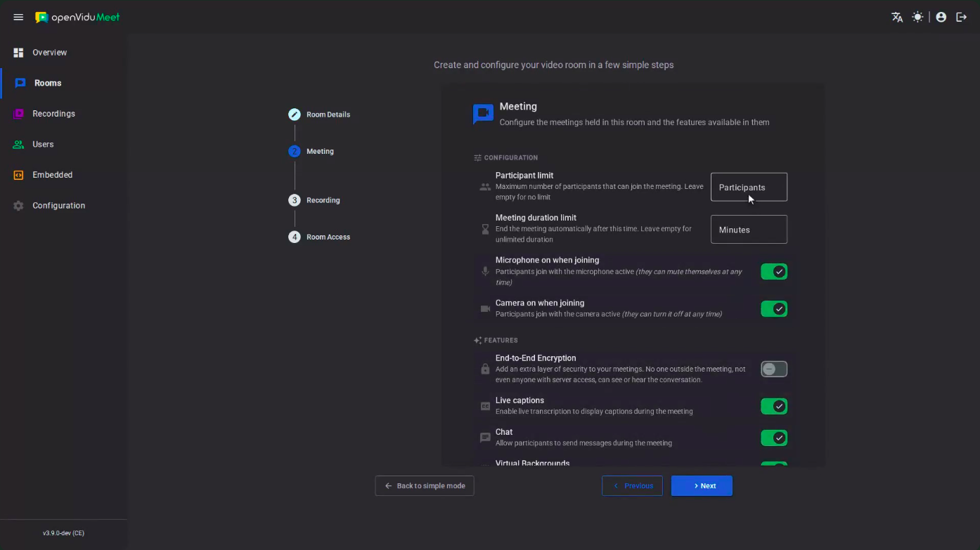Click the Overview dashboard icon
Screen dimensions: 980x550
point(18,53)
